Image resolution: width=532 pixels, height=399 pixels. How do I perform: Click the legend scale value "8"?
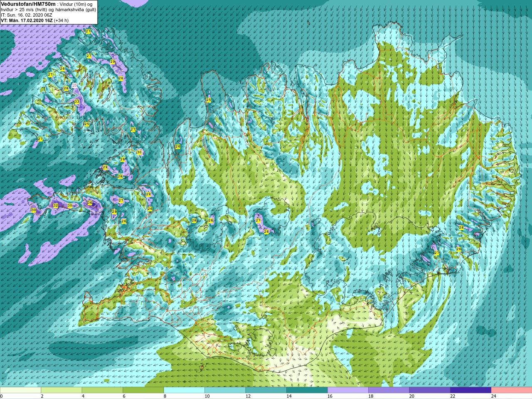click(x=165, y=397)
